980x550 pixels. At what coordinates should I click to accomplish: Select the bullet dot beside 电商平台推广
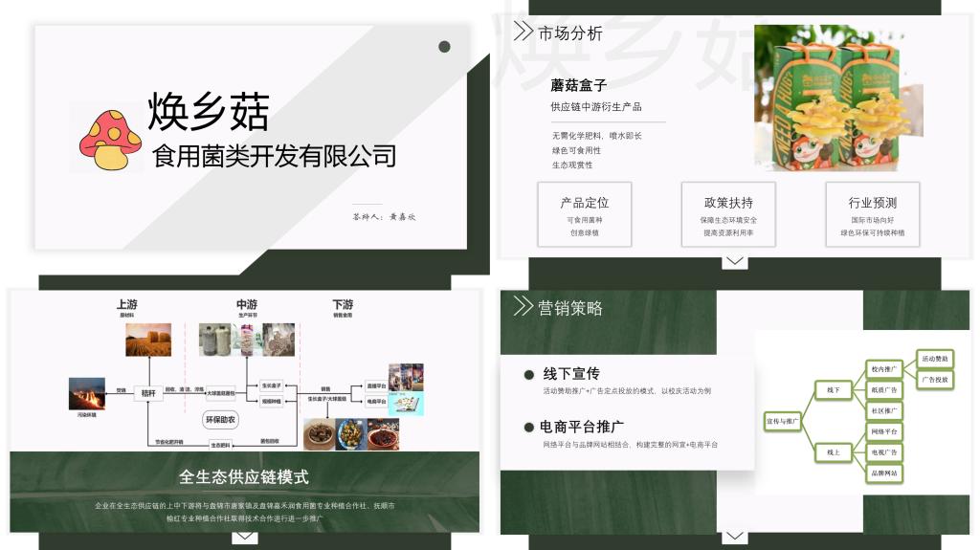click(x=529, y=427)
